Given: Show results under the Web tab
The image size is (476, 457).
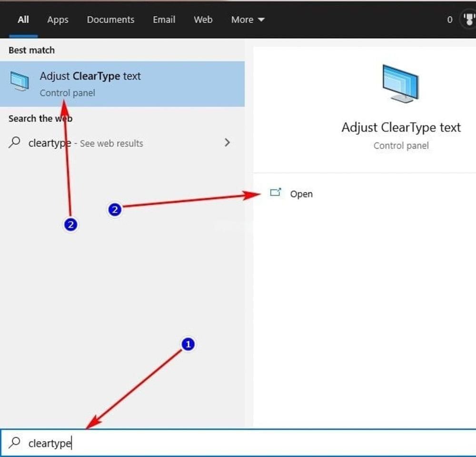Looking at the screenshot, I should (203, 20).
